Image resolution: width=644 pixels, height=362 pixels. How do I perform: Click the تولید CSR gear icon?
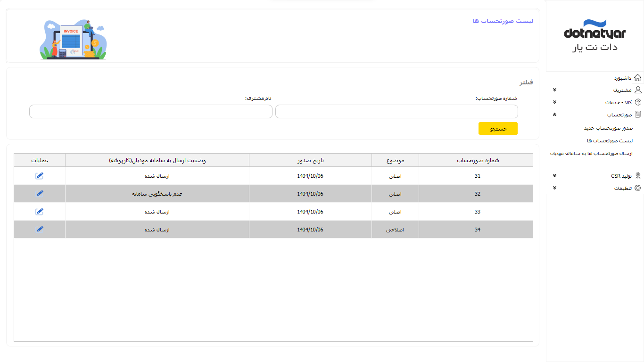click(638, 176)
